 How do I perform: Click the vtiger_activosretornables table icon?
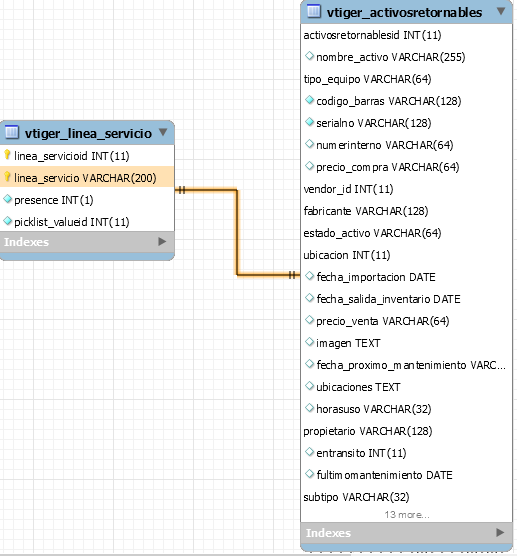click(313, 11)
